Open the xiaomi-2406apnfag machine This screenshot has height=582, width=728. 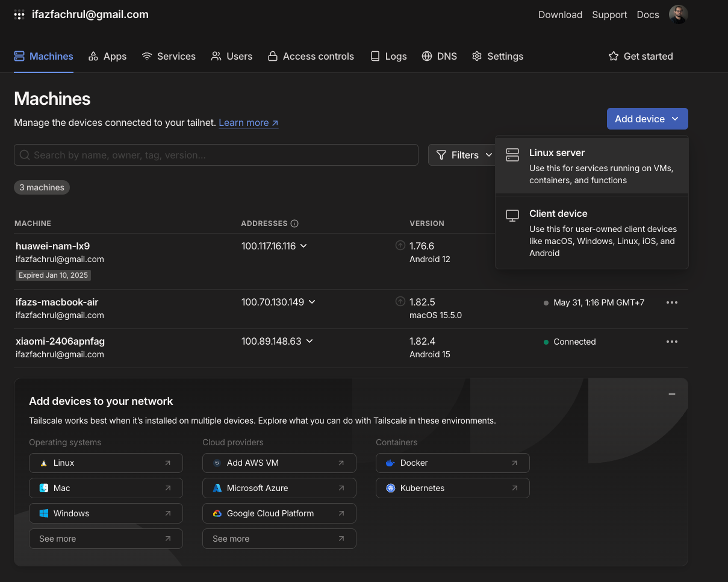(60, 341)
